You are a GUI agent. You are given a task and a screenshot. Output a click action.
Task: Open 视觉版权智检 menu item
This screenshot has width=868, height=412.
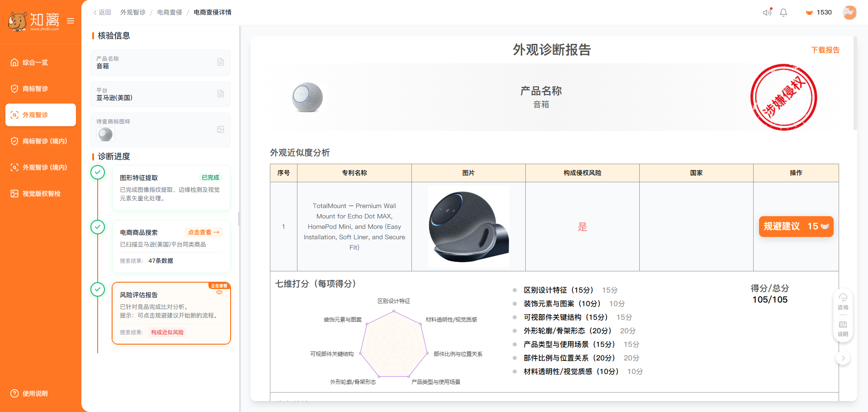coord(41,194)
